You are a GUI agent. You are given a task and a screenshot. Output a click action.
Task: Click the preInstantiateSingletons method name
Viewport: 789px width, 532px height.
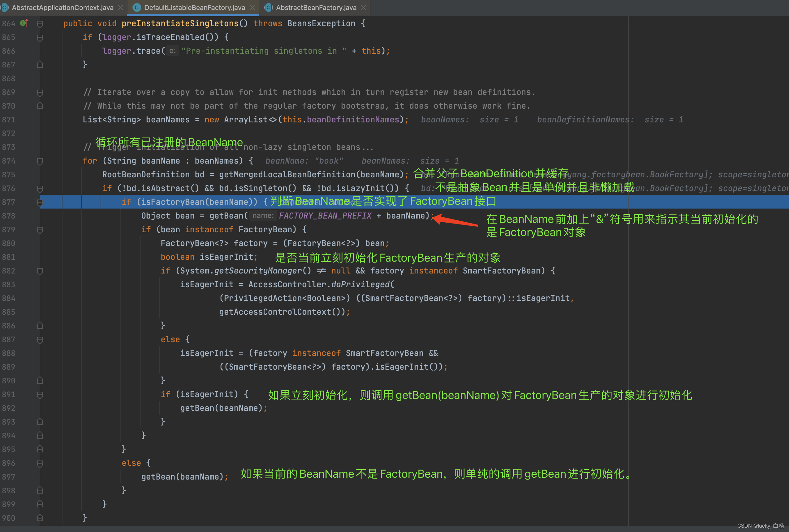click(x=180, y=23)
